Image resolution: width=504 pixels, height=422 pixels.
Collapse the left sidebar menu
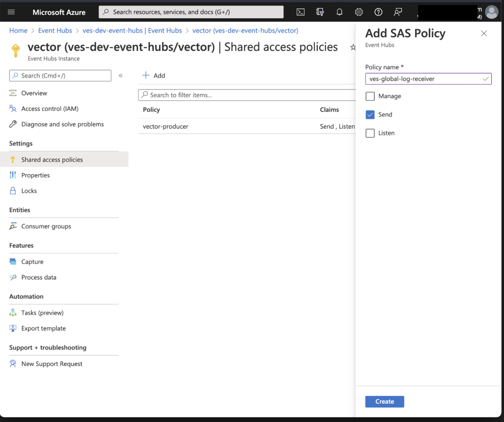pyautogui.click(x=121, y=76)
